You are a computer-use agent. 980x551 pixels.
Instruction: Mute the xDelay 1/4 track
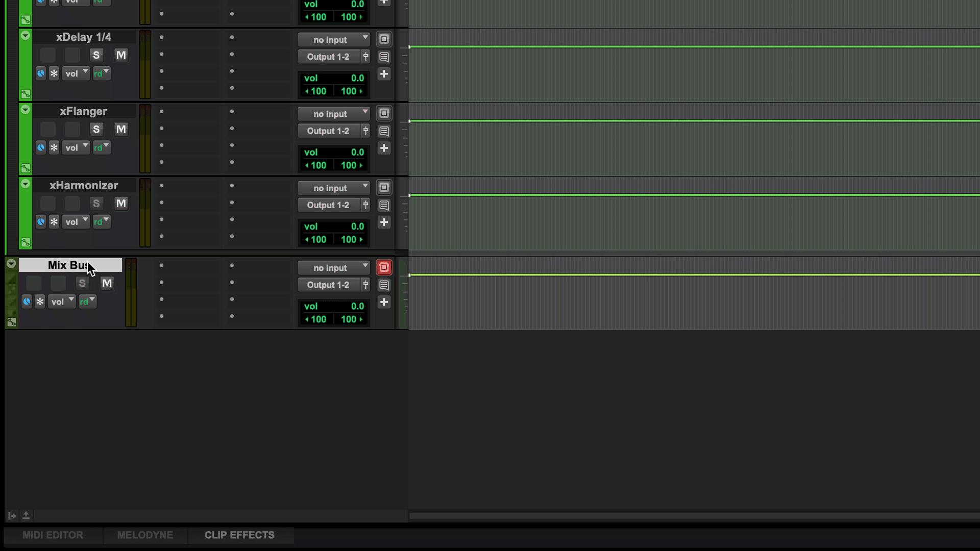tap(121, 55)
